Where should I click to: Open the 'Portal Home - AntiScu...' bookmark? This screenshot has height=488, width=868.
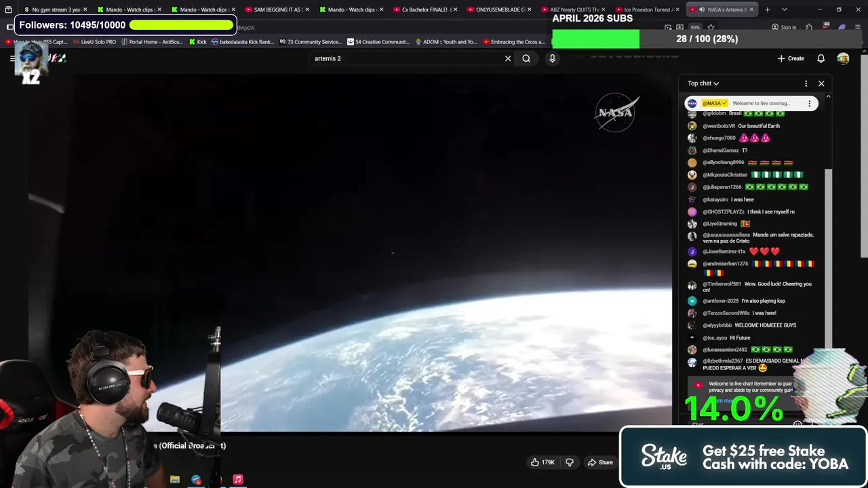(152, 42)
